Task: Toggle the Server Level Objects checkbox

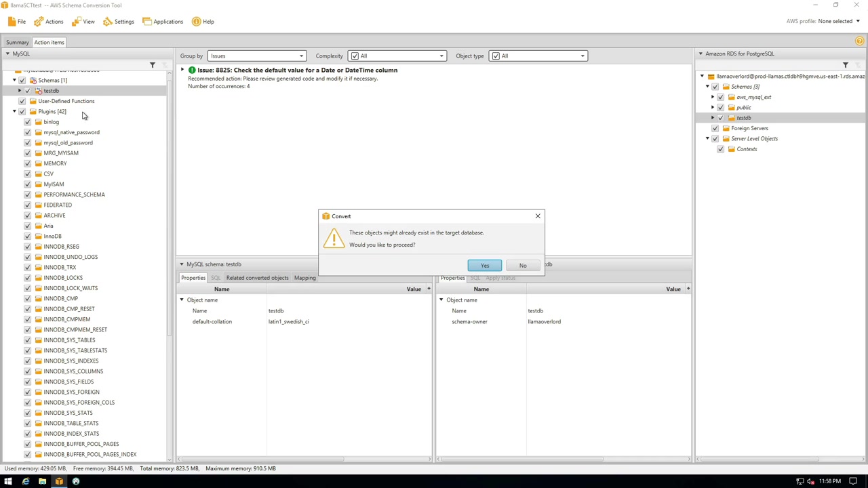Action: [x=715, y=138]
